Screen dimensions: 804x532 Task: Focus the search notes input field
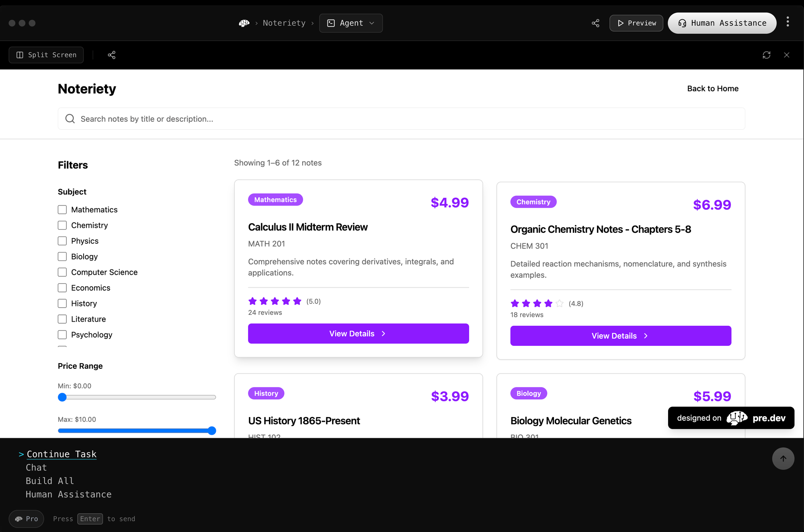tap(402, 119)
